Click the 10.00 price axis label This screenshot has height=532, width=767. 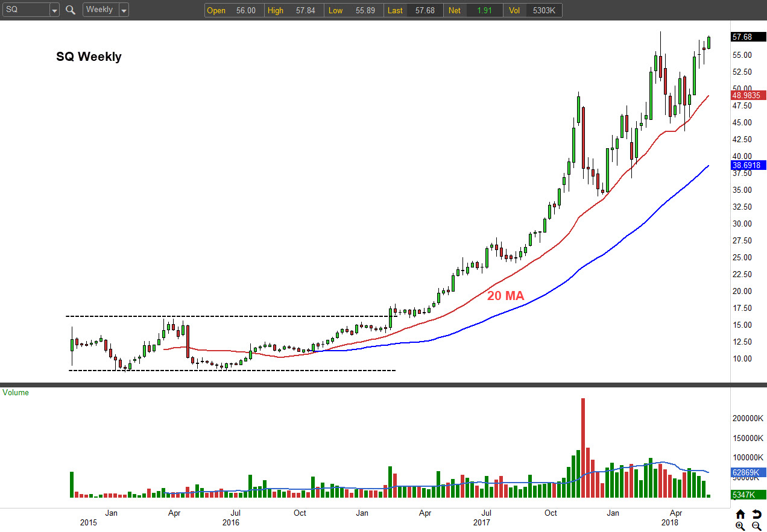tap(742, 358)
